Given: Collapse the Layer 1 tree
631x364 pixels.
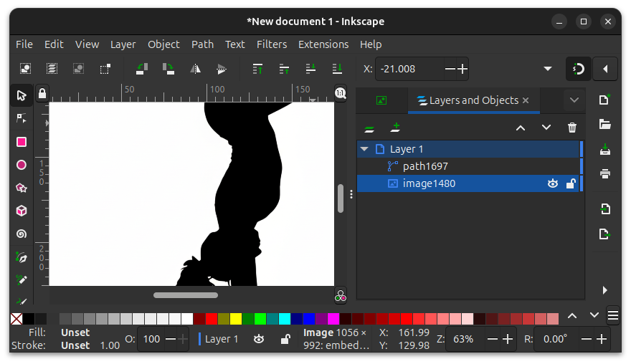Looking at the screenshot, I should point(365,149).
